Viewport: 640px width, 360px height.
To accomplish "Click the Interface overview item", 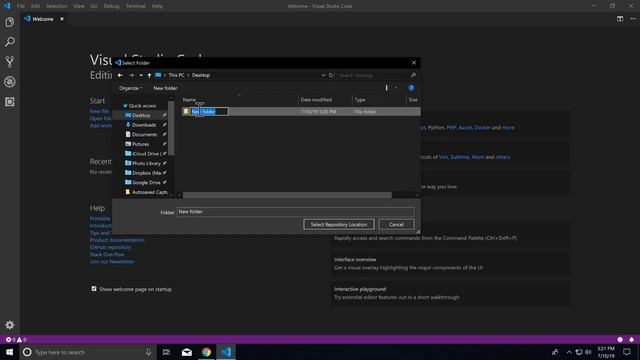I will (x=449, y=264).
